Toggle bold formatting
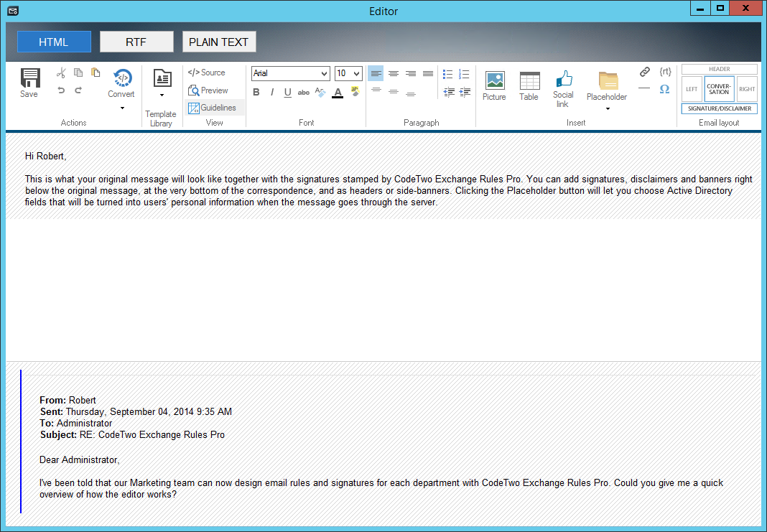Screen dimensions: 767x532 coord(256,92)
